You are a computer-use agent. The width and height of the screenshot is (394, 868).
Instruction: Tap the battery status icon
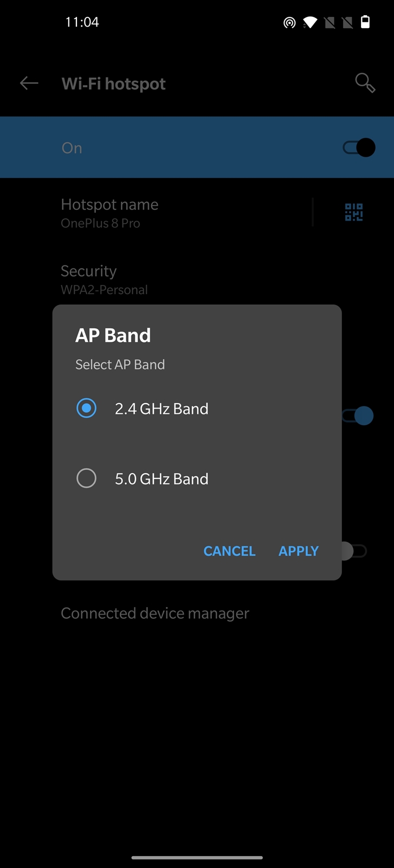pos(365,22)
